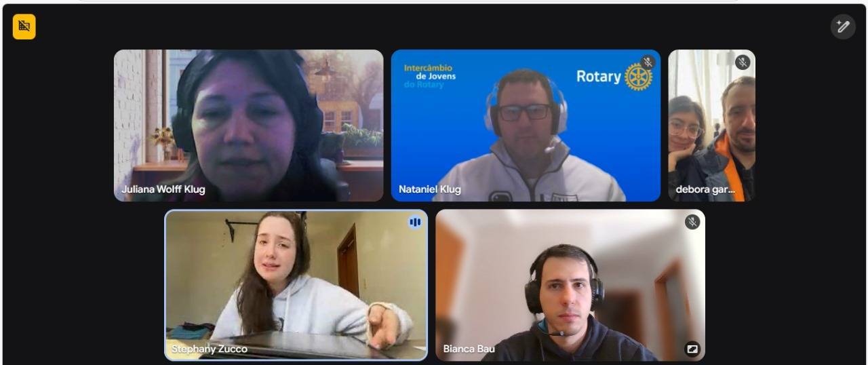This screenshot has height=365, width=868.
Task: Click the "Bianca Bau" name label
Action: [x=469, y=349]
